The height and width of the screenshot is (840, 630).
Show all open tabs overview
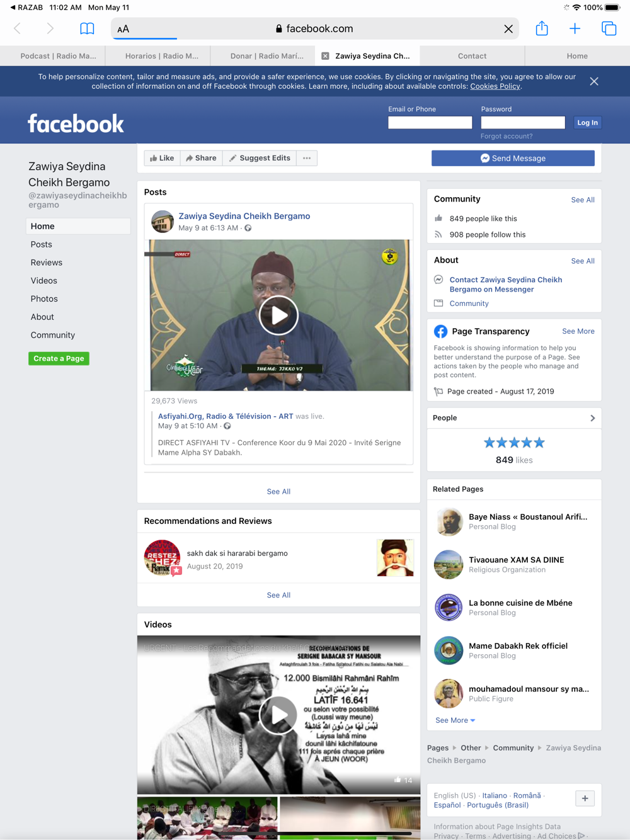coord(609,28)
